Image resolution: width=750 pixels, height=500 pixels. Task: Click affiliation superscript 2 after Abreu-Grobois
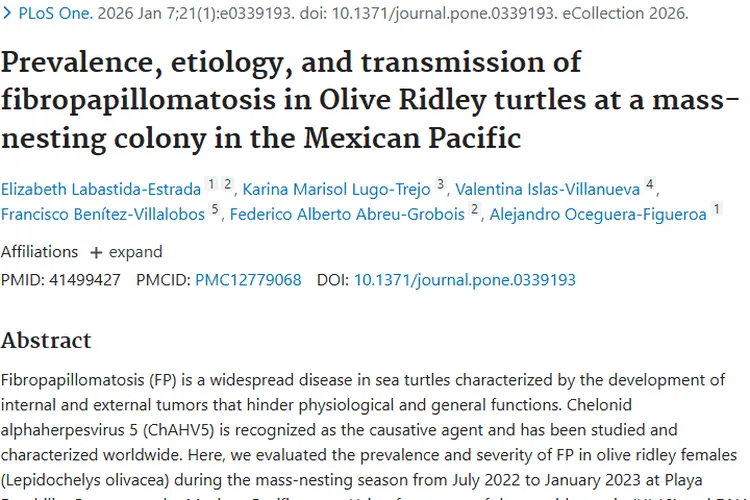[x=475, y=211]
